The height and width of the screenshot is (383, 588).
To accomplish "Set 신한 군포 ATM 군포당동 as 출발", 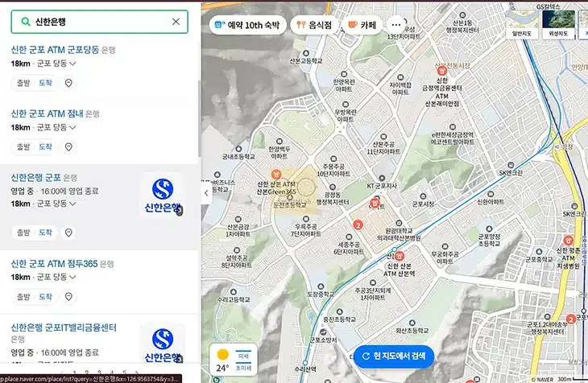I will 23,83.
